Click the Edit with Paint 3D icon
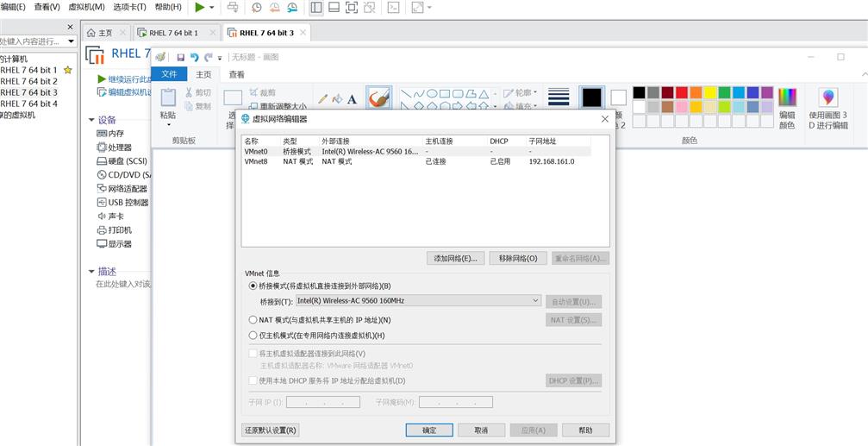Viewport: 868px width, 446px height. [828, 97]
